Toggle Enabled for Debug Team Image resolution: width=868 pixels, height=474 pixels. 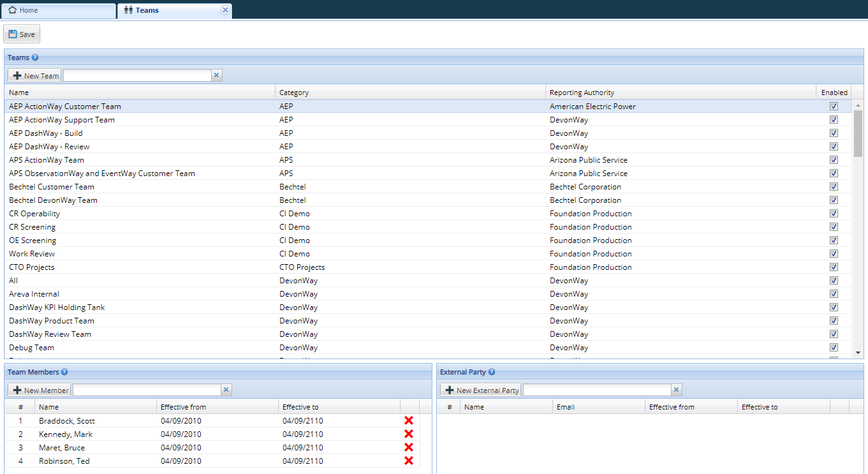834,347
